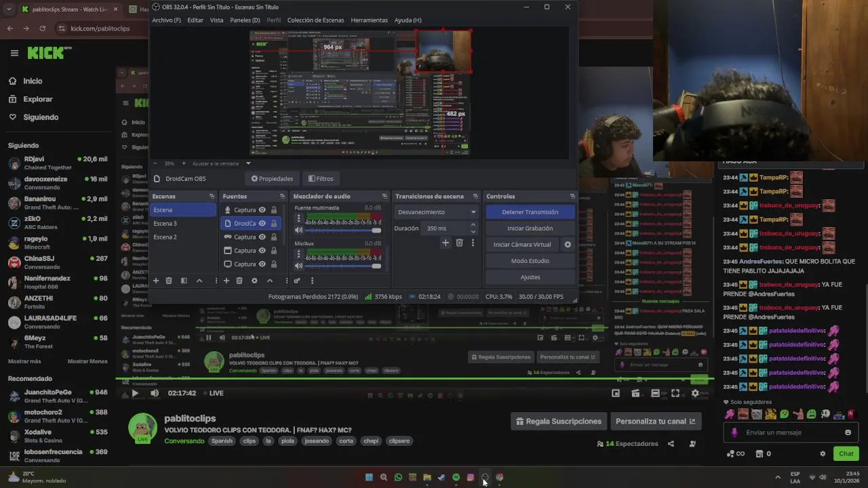This screenshot has width=868, height=488.
Task: Delete selected source with Fuentes trash icon
Action: click(x=239, y=281)
